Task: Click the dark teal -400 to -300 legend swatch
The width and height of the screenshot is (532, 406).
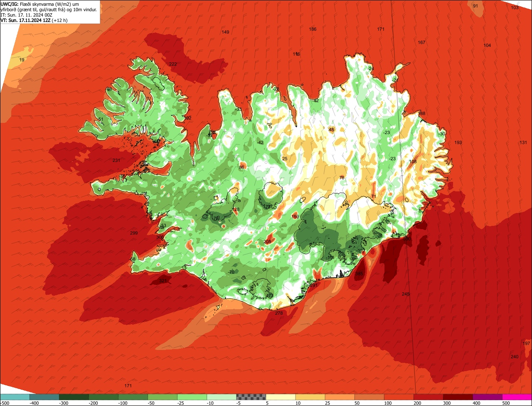Action: 44,397
